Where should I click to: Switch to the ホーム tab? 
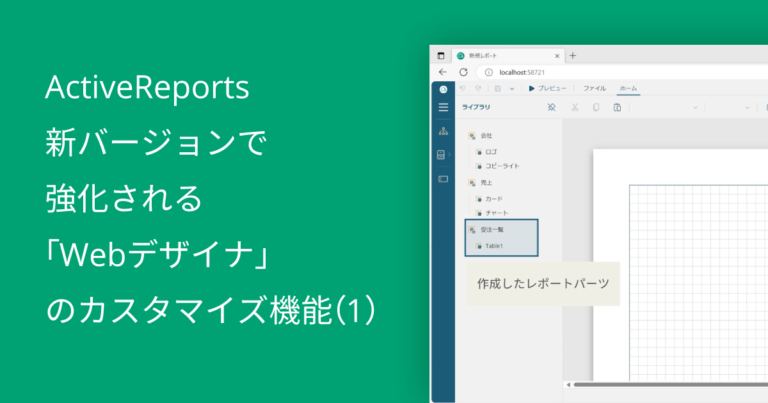(628, 89)
